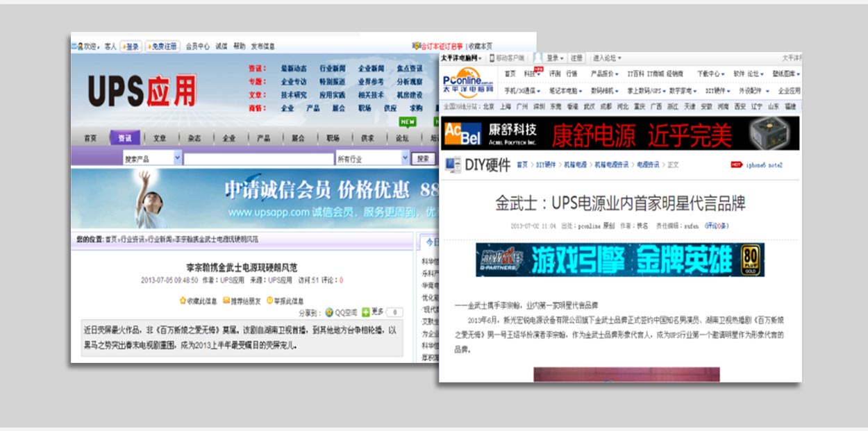Image resolution: width=868 pixels, height=431 pixels.
Task: Click the envelope icon for 推荐给朋友
Action: point(226,301)
